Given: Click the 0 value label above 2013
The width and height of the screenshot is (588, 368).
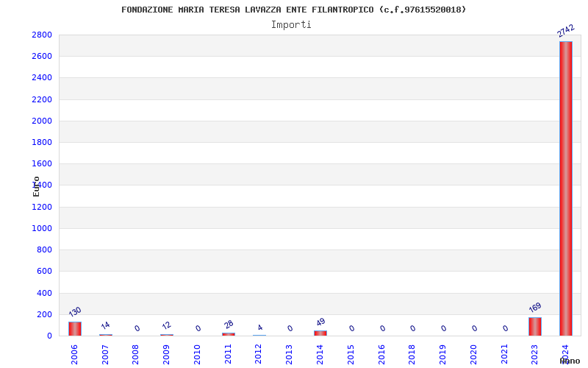Looking at the screenshot, I should tap(290, 328).
